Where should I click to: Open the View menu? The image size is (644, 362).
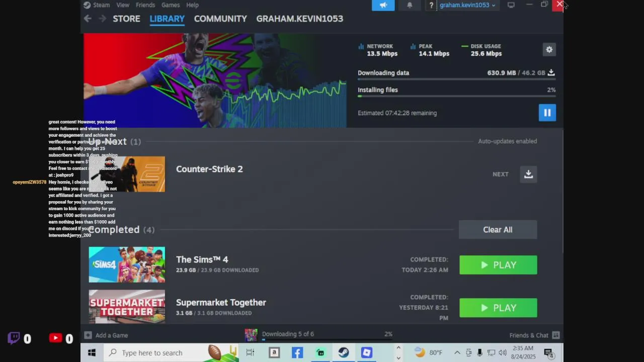click(x=123, y=5)
